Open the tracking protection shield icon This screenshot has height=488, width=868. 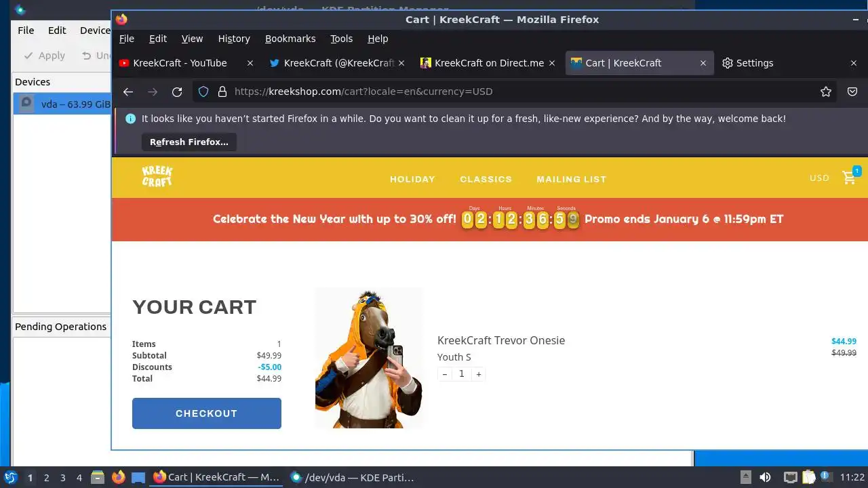[203, 91]
